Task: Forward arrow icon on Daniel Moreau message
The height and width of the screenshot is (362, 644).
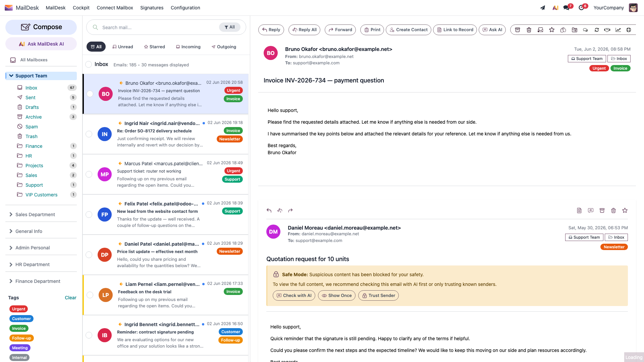Action: [290, 210]
